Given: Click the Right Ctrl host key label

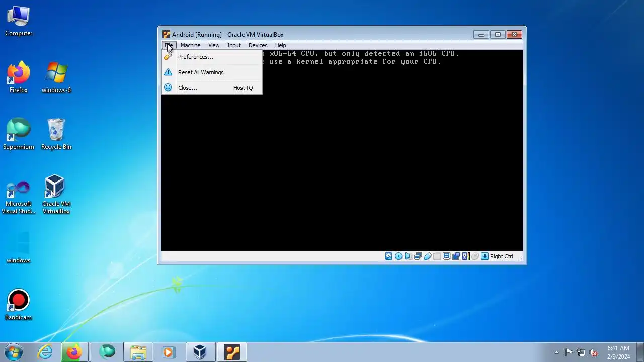Looking at the screenshot, I should tap(502, 256).
